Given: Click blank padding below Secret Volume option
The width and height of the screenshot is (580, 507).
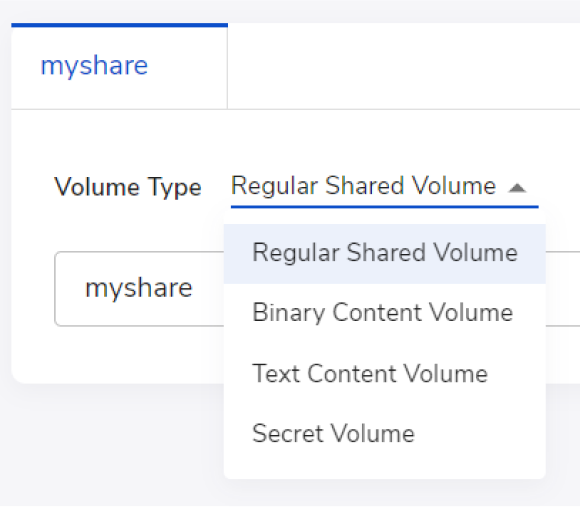Looking at the screenshot, I should tap(385, 471).
